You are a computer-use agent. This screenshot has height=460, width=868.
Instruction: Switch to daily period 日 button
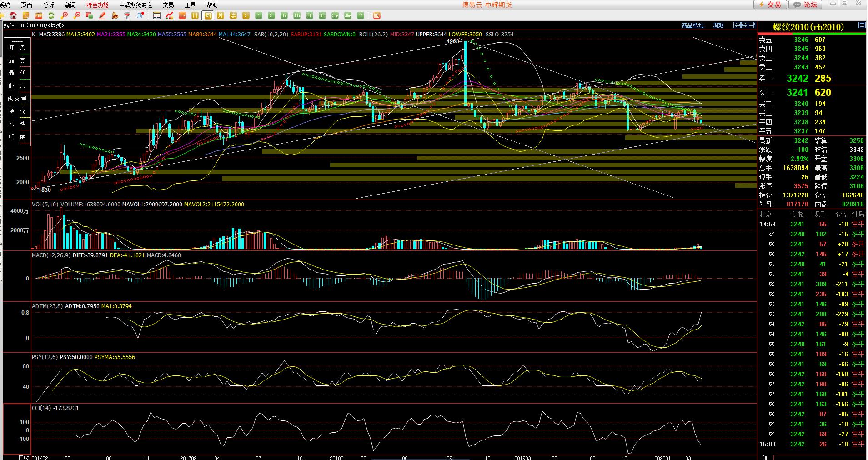(x=195, y=15)
